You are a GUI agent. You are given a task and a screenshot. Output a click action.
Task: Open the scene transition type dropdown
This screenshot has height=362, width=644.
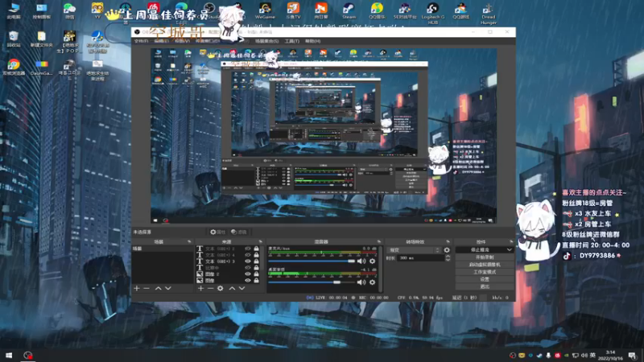414,250
